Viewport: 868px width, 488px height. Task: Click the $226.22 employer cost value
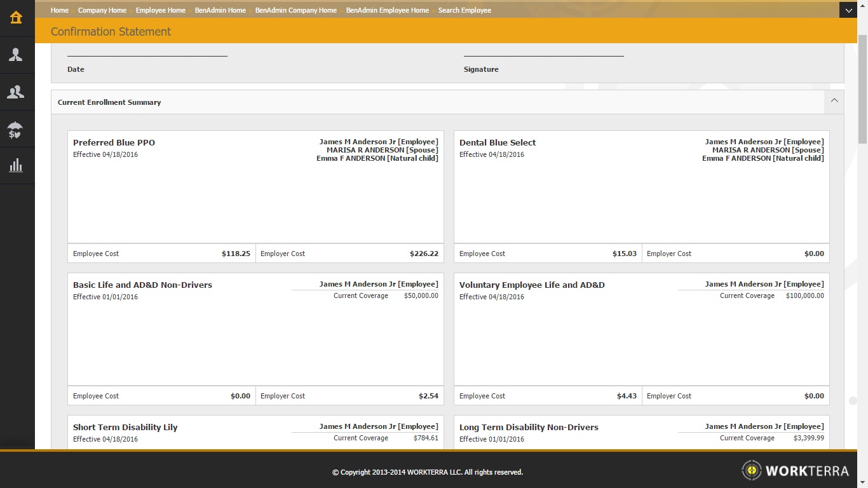[424, 254]
